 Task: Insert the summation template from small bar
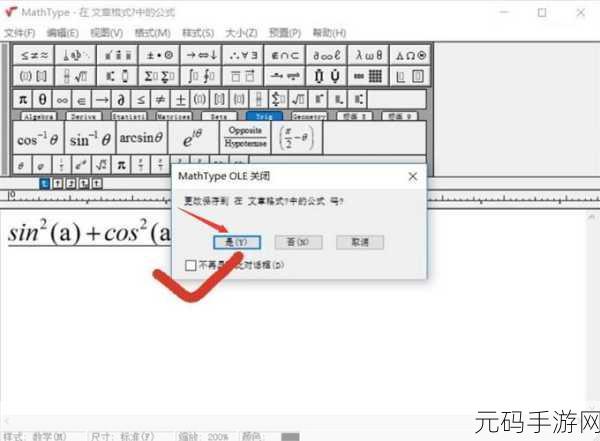point(278,100)
